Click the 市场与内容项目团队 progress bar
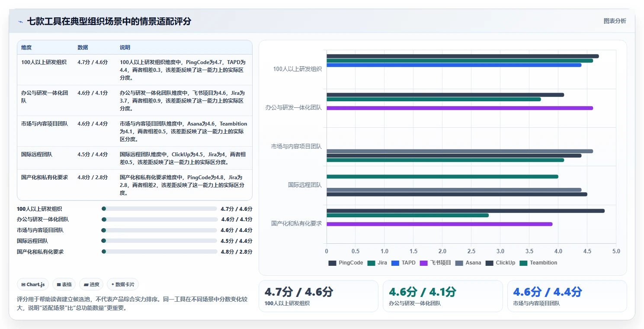 [159, 230]
